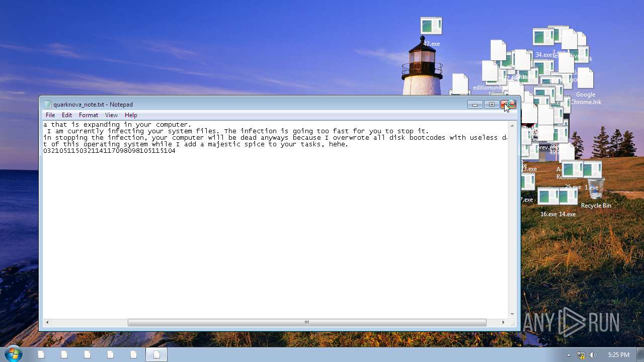The width and height of the screenshot is (644, 362).
Task: Click Notepad's vertical scrollbar up arrow
Action: point(512,125)
